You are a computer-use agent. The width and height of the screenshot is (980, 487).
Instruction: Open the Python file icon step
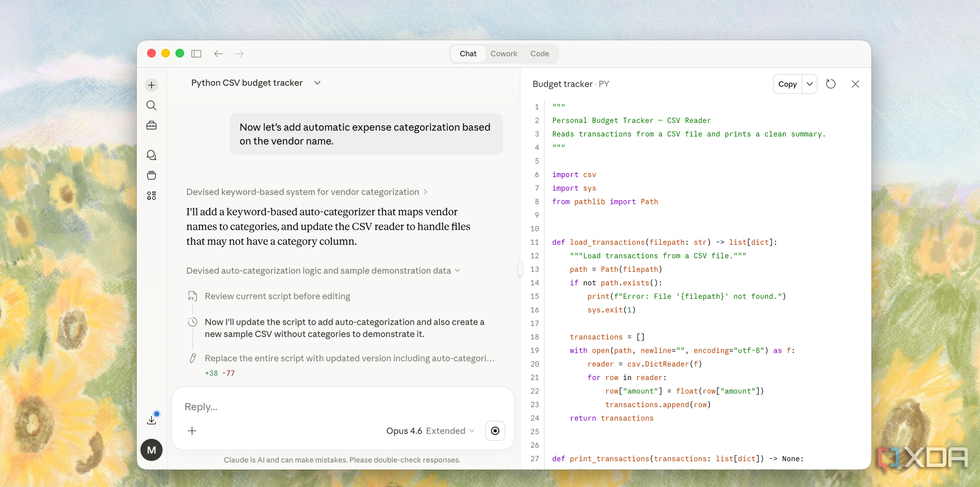[192, 296]
